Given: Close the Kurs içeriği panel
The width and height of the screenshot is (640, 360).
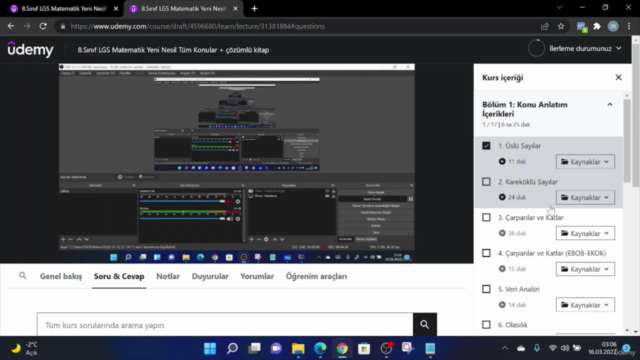Looking at the screenshot, I should click(x=618, y=78).
